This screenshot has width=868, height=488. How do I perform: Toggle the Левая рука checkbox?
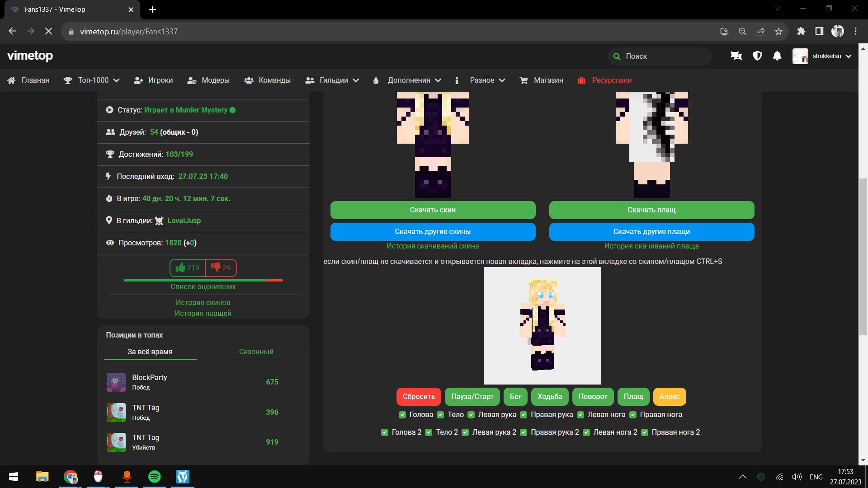tap(471, 415)
